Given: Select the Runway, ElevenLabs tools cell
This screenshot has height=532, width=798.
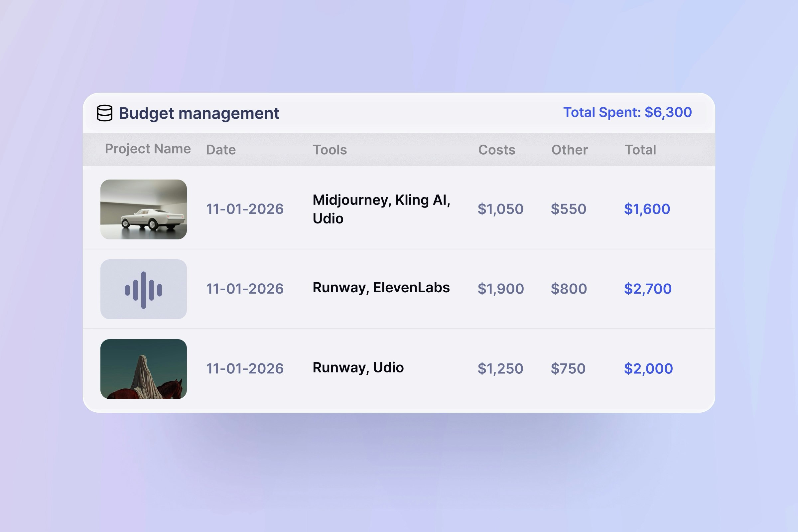Looking at the screenshot, I should coord(381,288).
